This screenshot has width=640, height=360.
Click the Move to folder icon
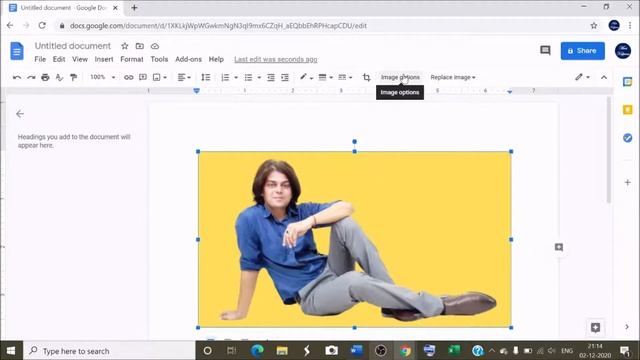(140, 46)
